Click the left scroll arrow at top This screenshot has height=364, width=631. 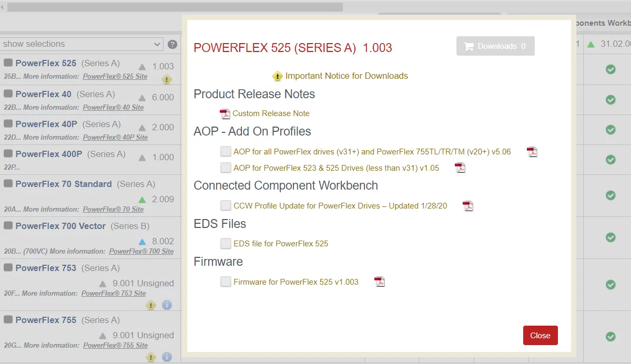click(x=3, y=7)
